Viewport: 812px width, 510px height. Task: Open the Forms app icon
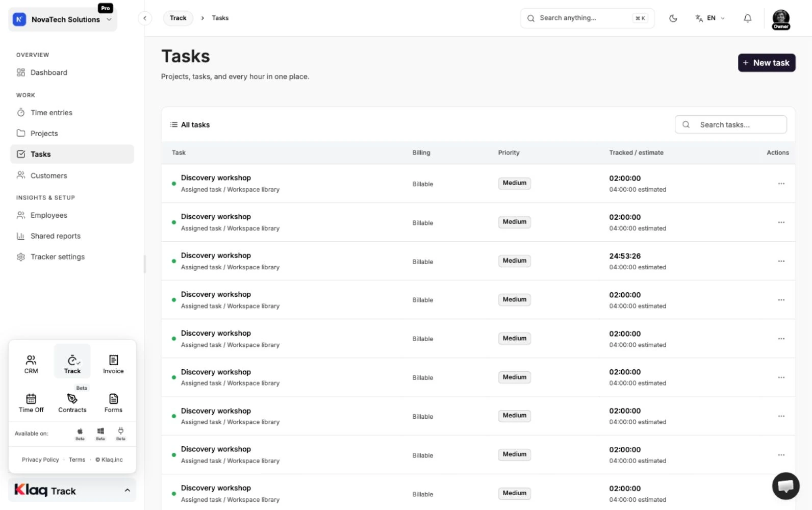113,403
